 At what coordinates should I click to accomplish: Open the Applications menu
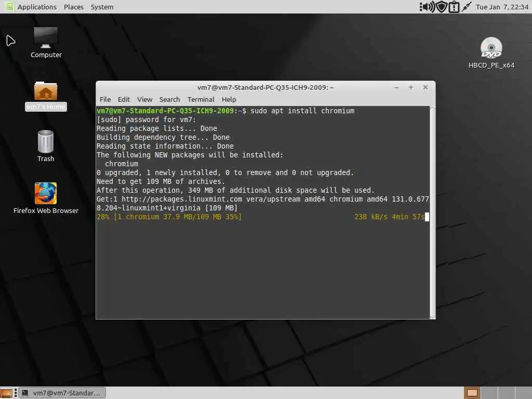click(x=37, y=7)
